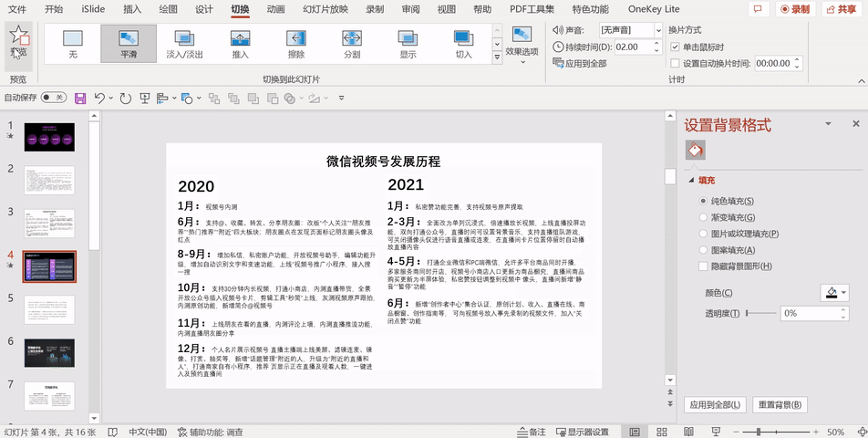The image size is (868, 438).
Task: Start Slide Show from status bar
Action: [x=716, y=432]
